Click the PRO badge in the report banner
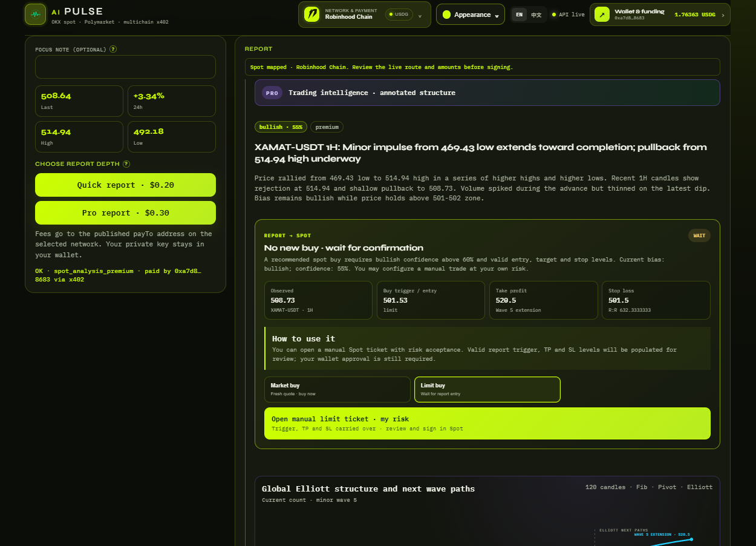The height and width of the screenshot is (546, 756). click(272, 93)
